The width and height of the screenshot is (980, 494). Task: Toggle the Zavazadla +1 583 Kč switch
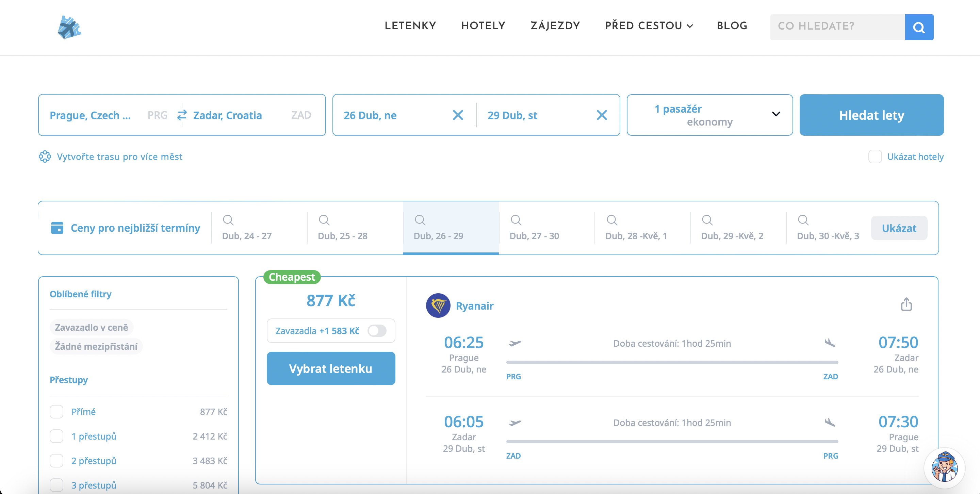coord(377,331)
